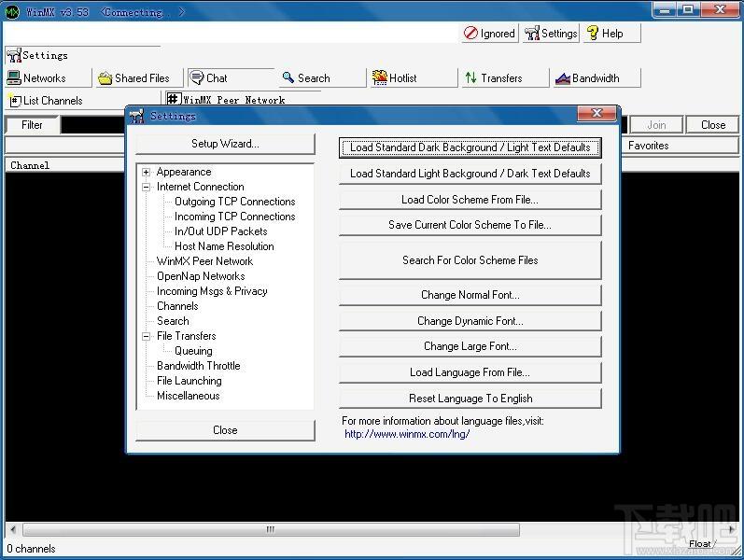
Task: Switch to the Networks tab
Action: pos(48,77)
